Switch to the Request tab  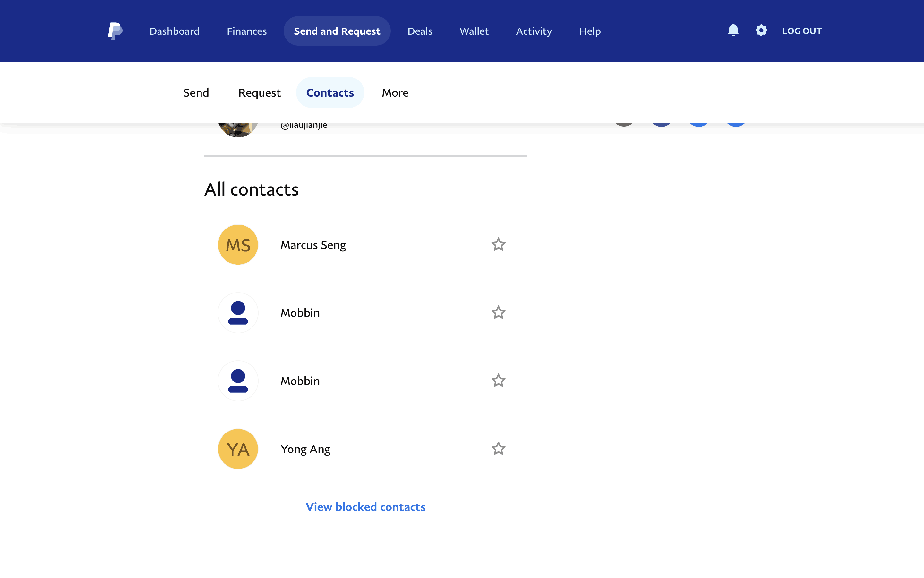[259, 92]
